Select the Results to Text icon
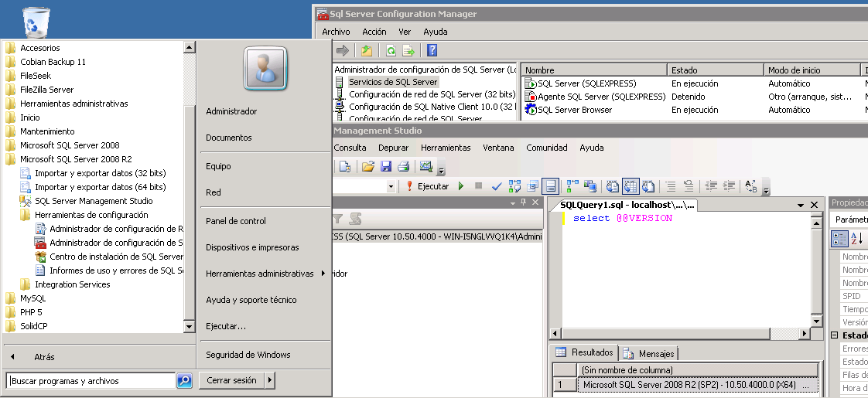 [x=613, y=186]
